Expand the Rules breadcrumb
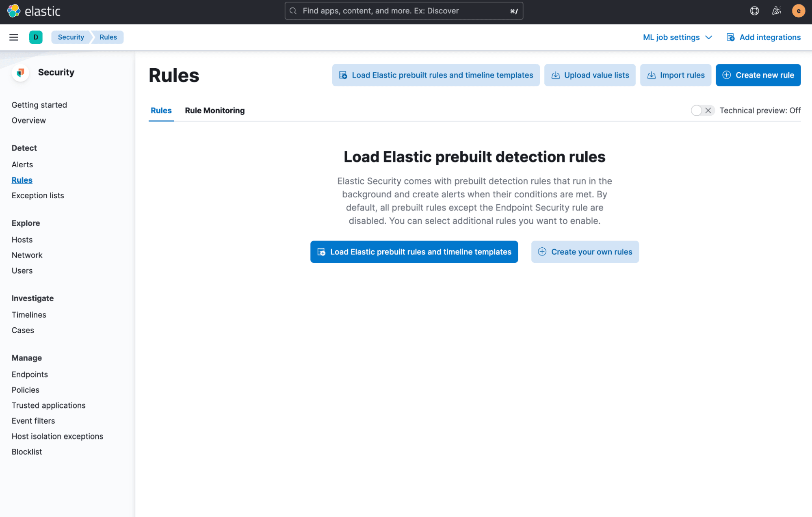 pos(108,37)
